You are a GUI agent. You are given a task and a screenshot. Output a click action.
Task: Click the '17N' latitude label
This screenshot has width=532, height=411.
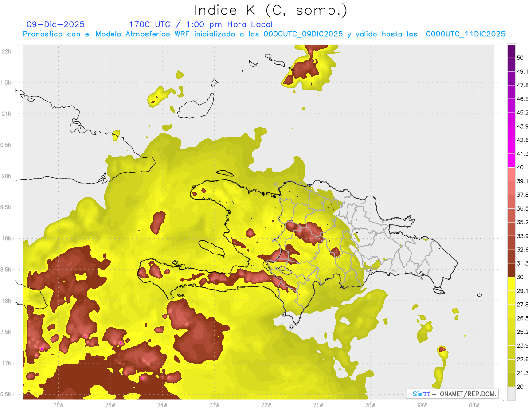7,364
